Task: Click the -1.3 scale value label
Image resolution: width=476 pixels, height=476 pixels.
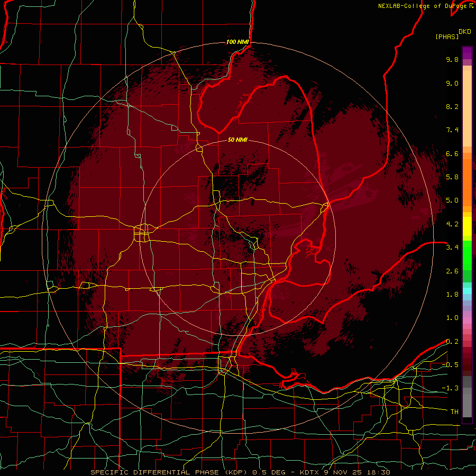Action: click(x=450, y=388)
